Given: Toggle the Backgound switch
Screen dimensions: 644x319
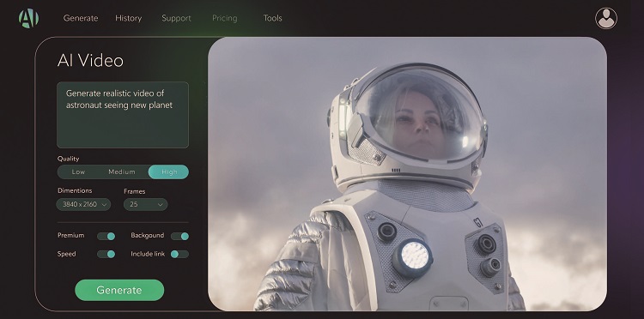Looking at the screenshot, I should pos(180,236).
